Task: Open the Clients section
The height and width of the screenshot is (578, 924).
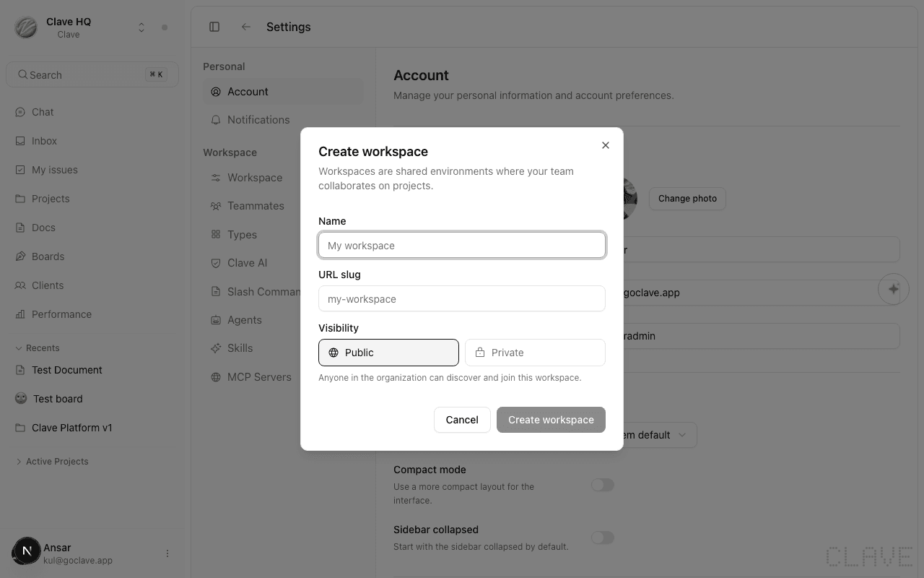Action: point(48,285)
